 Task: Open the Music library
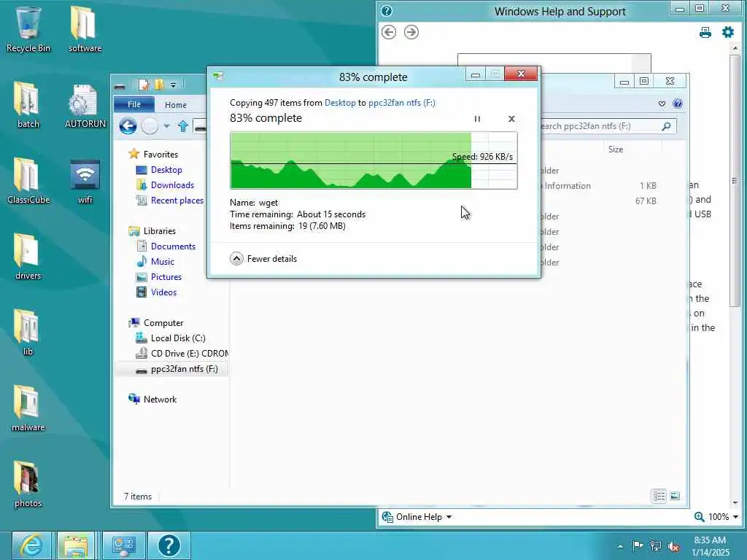[x=163, y=262]
